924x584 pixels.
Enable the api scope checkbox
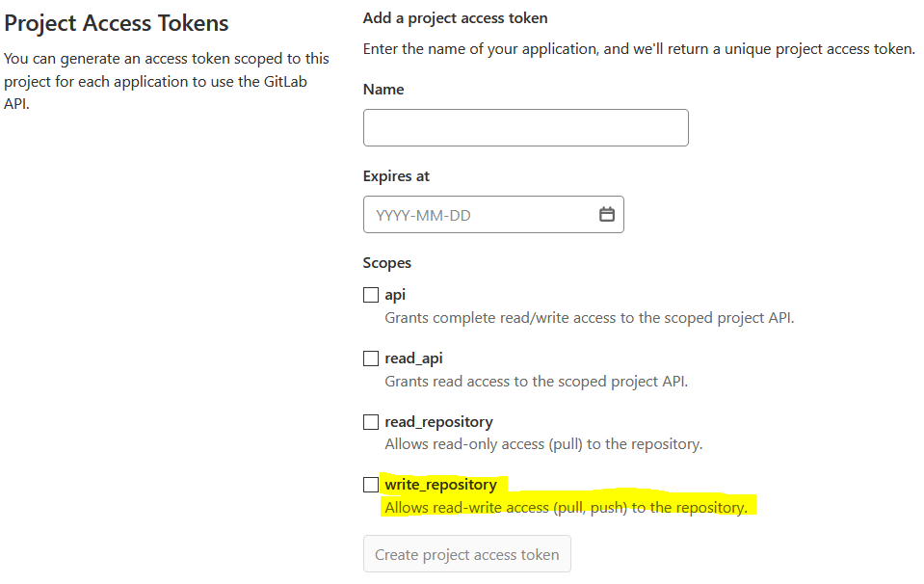371,295
